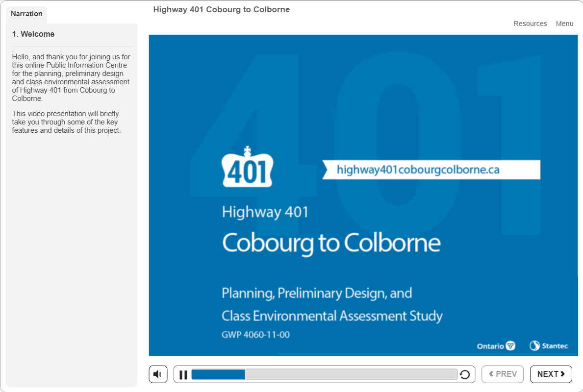Click the "This video presentation" narration paragraph
The image size is (583, 392).
coord(66,122)
